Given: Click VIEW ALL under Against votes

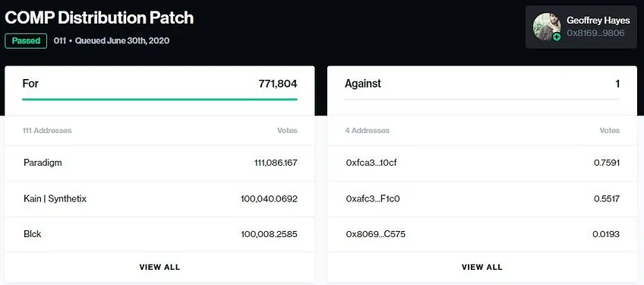Looking at the screenshot, I should pyautogui.click(x=482, y=267).
